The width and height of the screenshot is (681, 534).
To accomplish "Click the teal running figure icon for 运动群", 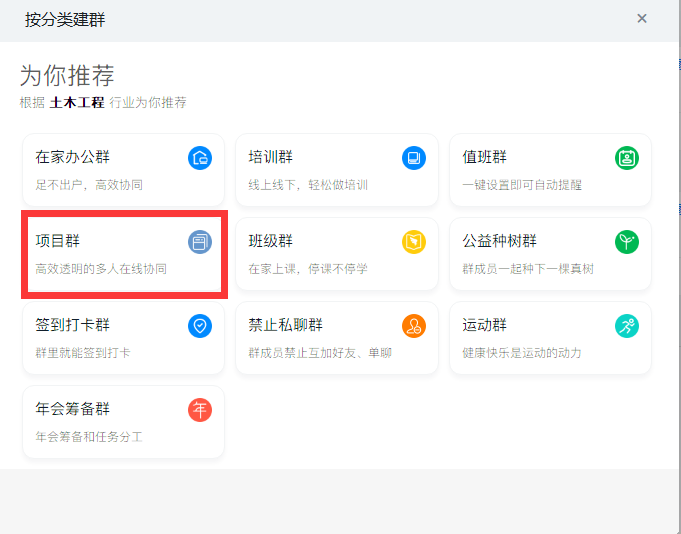I will point(627,326).
